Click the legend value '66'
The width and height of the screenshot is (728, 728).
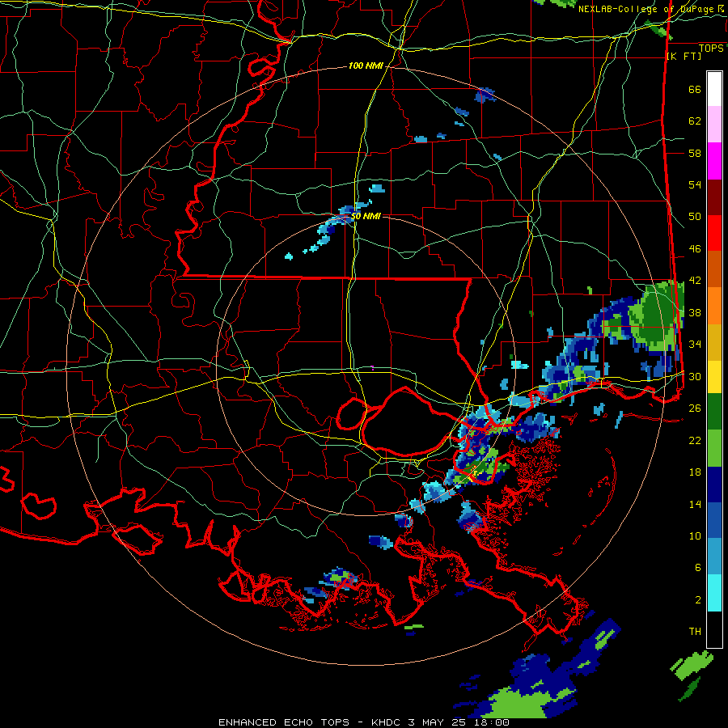pos(695,89)
